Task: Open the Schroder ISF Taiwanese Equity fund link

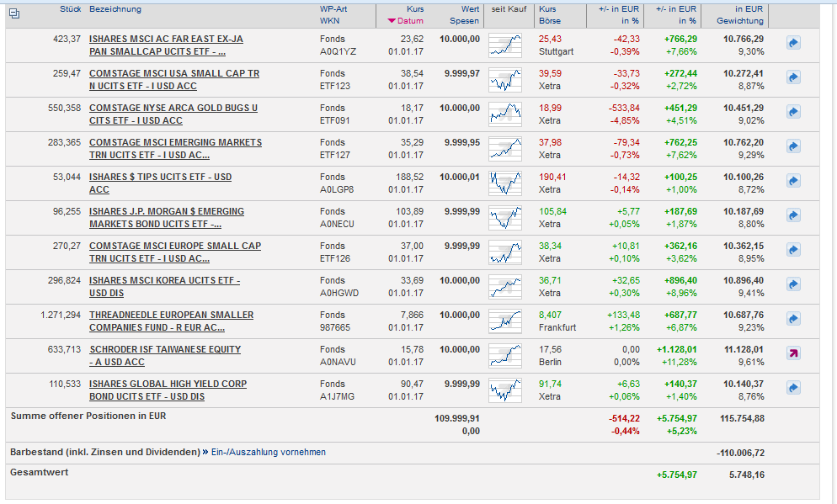Action: coord(165,349)
